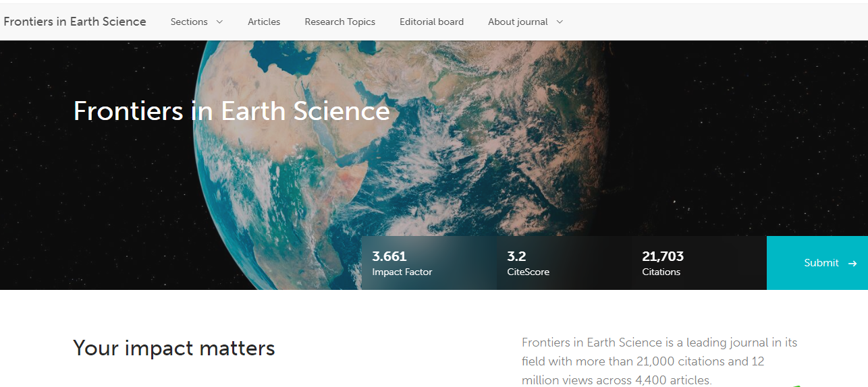This screenshot has height=387, width=868.
Task: Click the Submit arrow icon
Action: pos(852,264)
